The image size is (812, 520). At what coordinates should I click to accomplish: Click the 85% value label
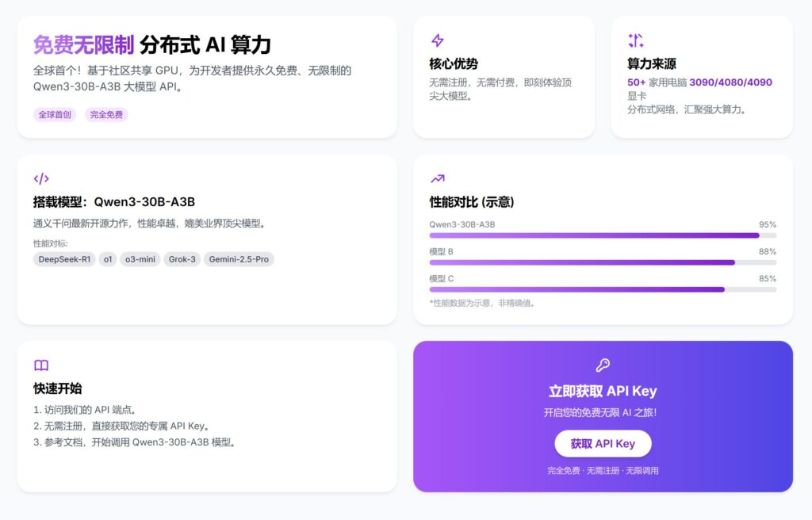pos(768,279)
